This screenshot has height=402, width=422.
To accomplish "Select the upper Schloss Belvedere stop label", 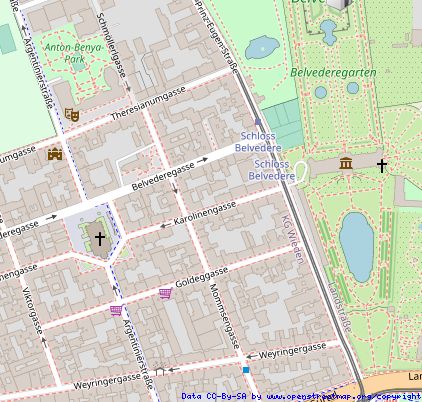I will 258,142.
